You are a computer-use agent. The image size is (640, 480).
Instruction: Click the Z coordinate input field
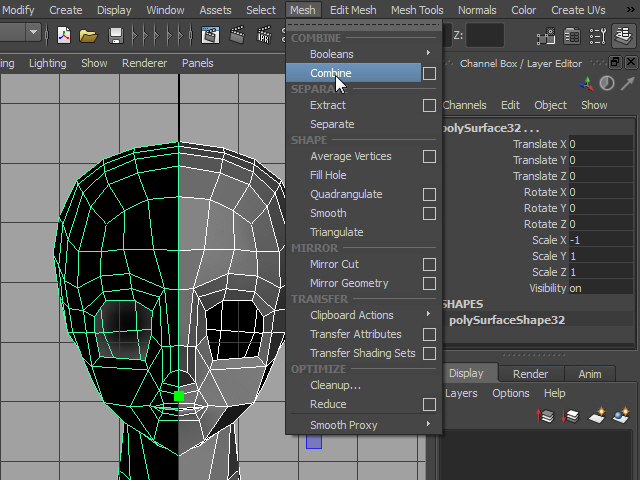[x=484, y=35]
